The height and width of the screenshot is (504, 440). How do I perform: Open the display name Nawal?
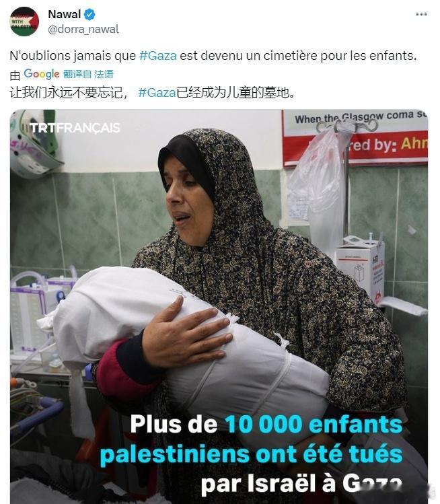point(65,14)
